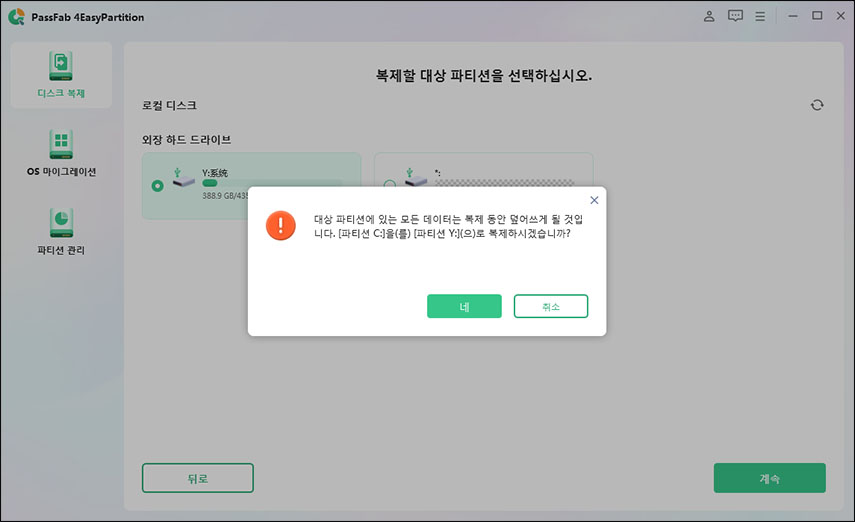The height and width of the screenshot is (522, 855).
Task: Open the user account icon
Action: pyautogui.click(x=709, y=16)
